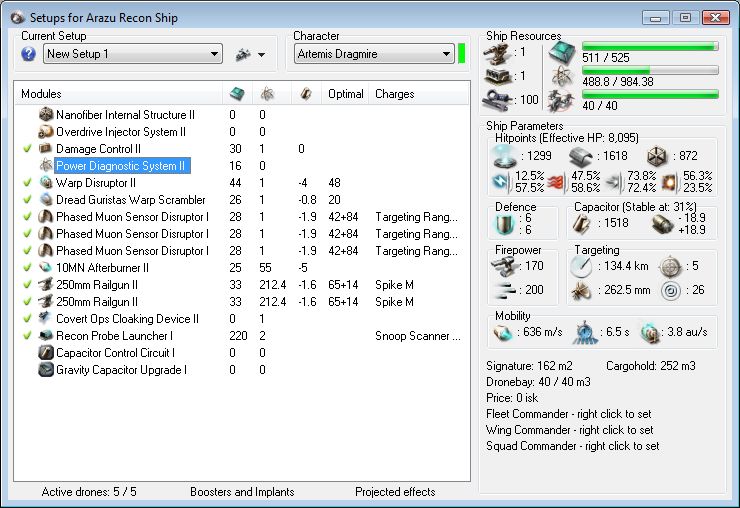
Task: Click the shield hitpoints icon
Action: 505,156
